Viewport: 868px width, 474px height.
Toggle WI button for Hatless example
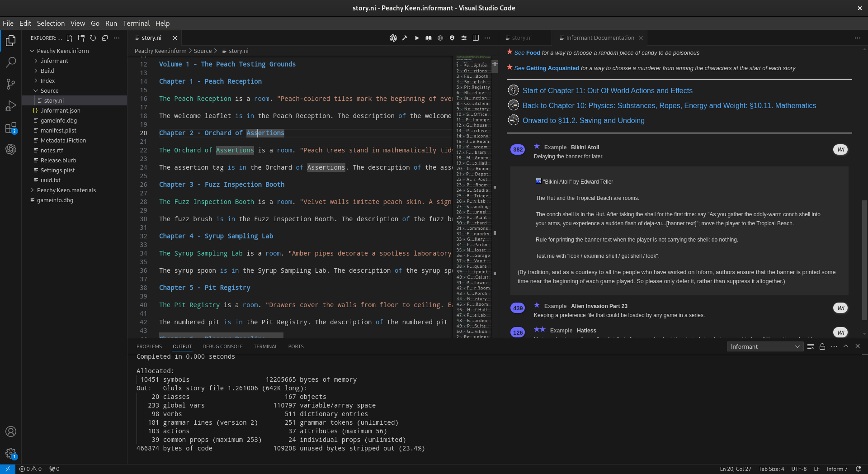[840, 332]
